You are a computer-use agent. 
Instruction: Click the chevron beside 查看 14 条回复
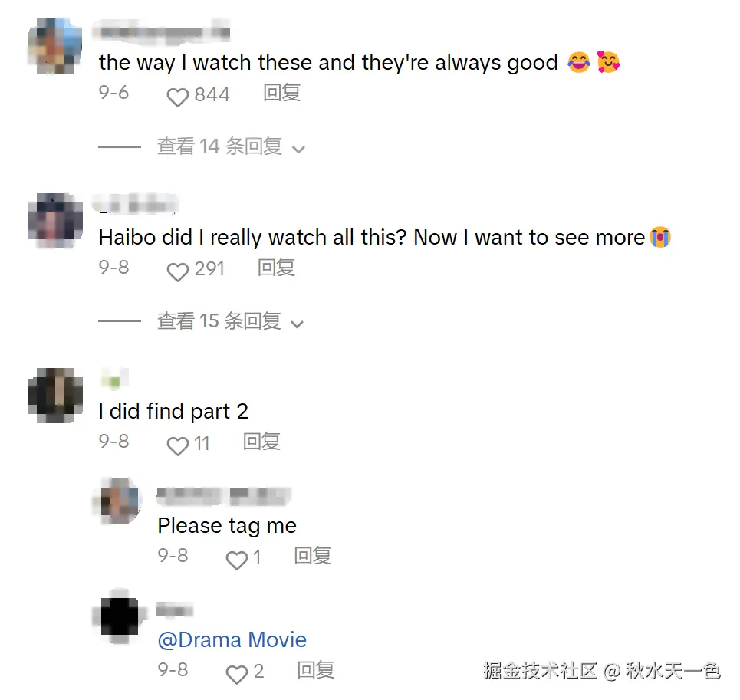click(x=299, y=149)
